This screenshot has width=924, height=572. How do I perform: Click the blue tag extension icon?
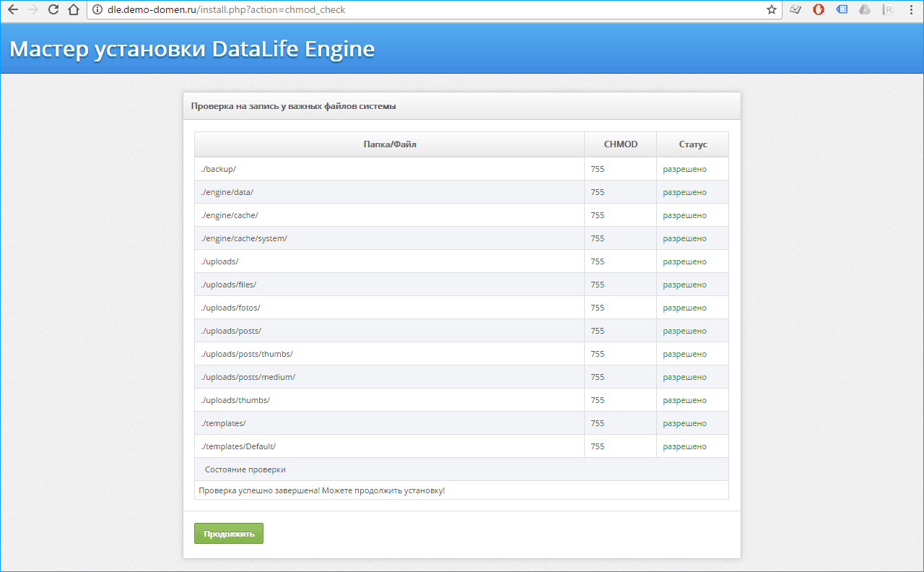coord(842,10)
